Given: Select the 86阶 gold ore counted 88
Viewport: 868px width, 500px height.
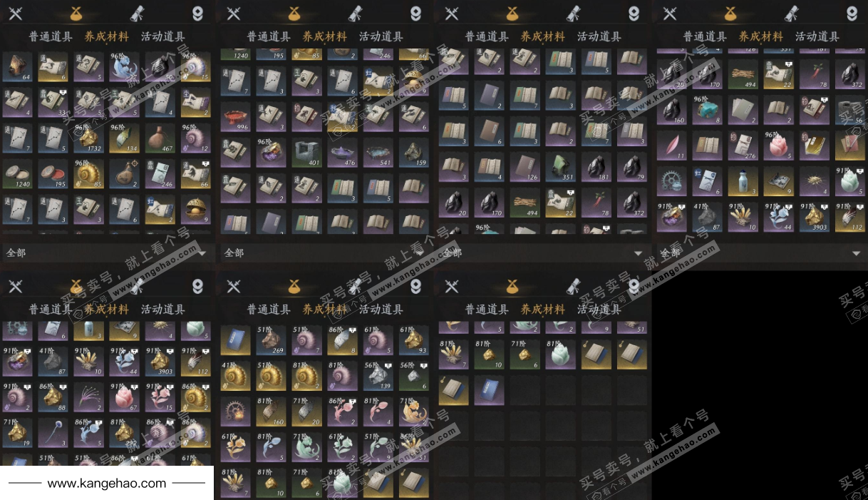Looking at the screenshot, I should click(x=53, y=397).
